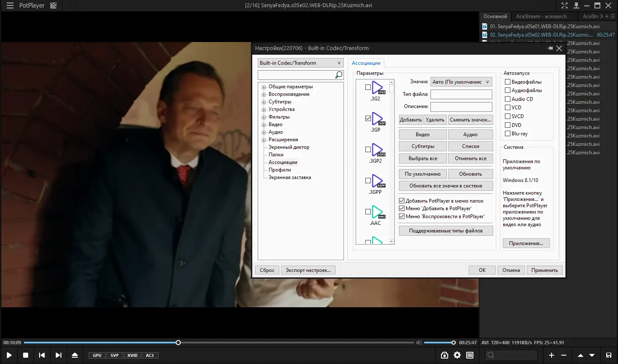
Task: Expand the Субтитры tree node
Action: tap(264, 102)
